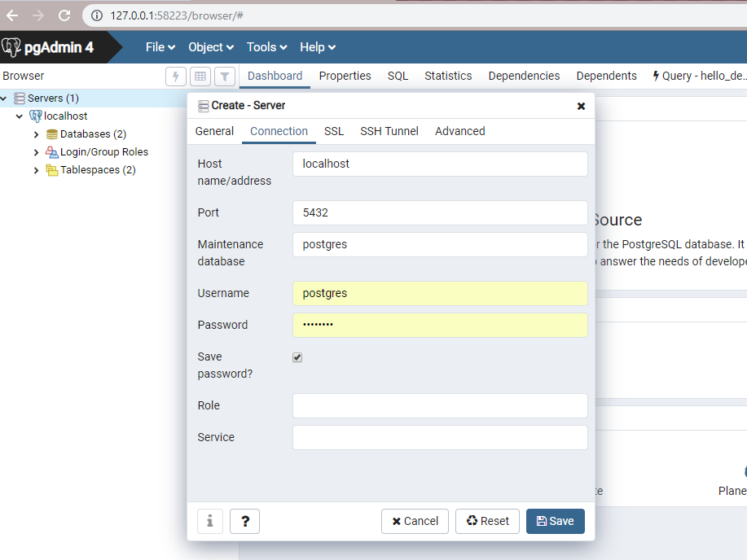Collapse the localhost server node
The height and width of the screenshot is (560, 747).
click(20, 116)
